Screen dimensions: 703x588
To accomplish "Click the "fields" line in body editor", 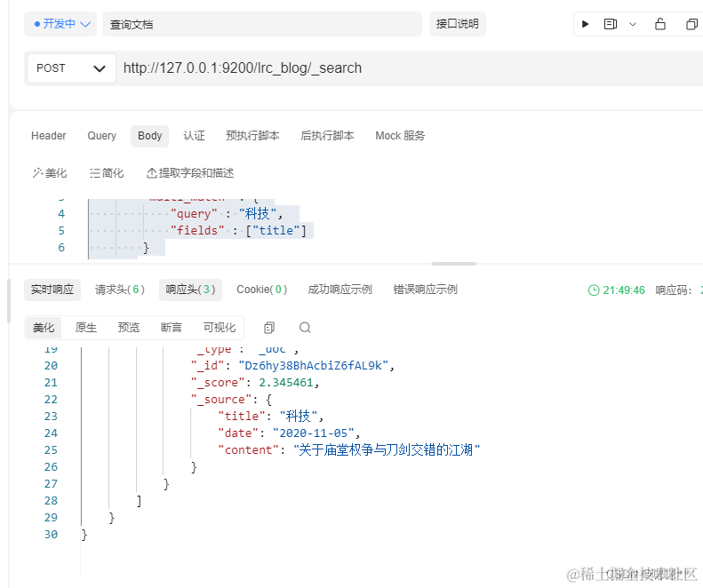I will 238,231.
